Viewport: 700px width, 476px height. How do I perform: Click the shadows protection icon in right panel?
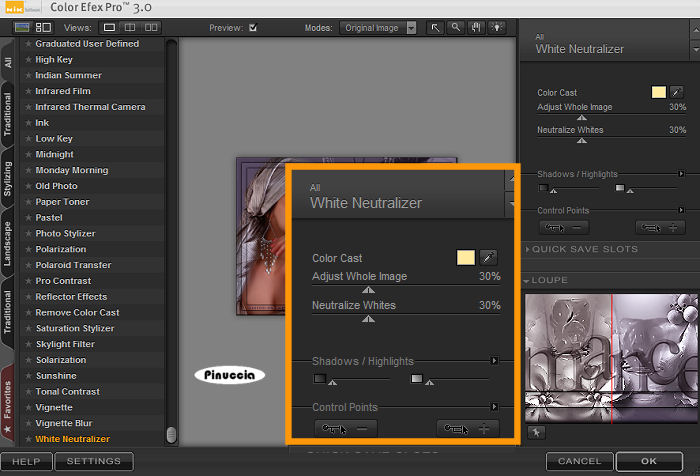coord(543,188)
